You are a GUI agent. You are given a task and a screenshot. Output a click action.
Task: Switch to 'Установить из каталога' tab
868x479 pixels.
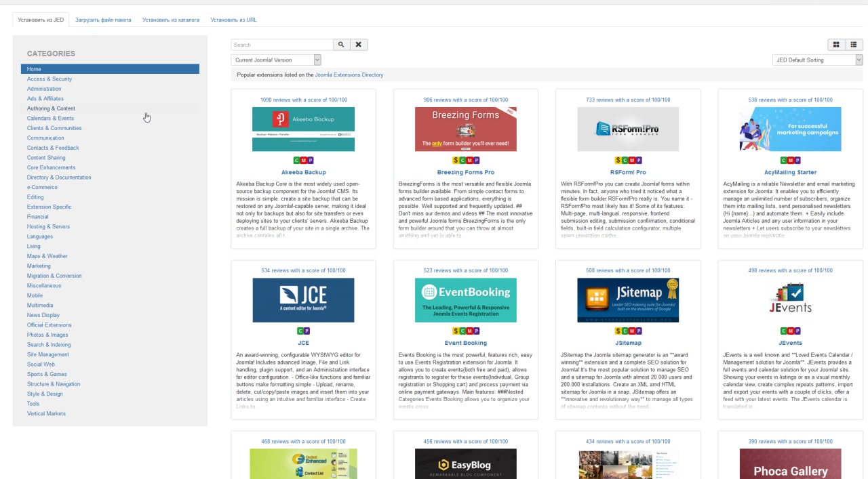click(171, 20)
